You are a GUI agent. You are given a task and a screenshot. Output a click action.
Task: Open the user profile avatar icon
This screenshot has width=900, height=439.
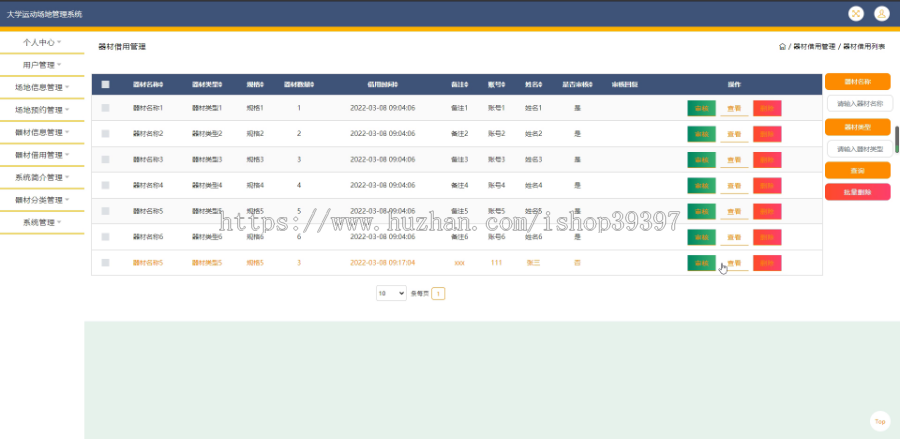point(882,14)
